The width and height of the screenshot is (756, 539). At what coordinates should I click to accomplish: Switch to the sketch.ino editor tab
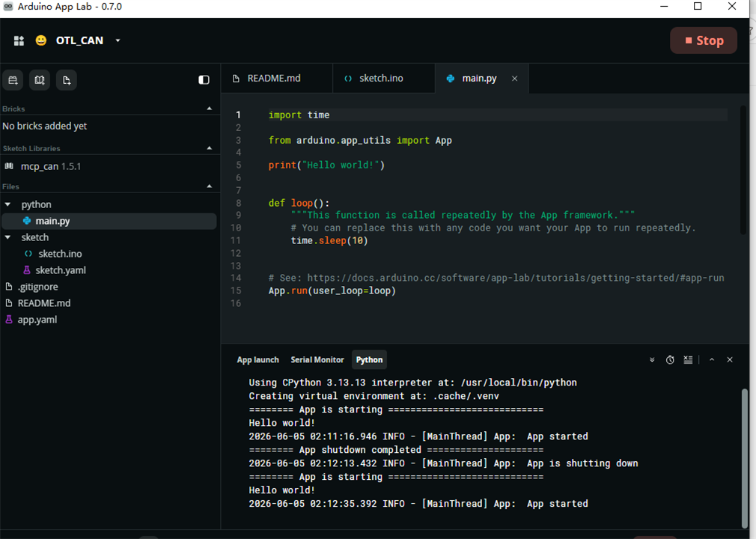384,78
